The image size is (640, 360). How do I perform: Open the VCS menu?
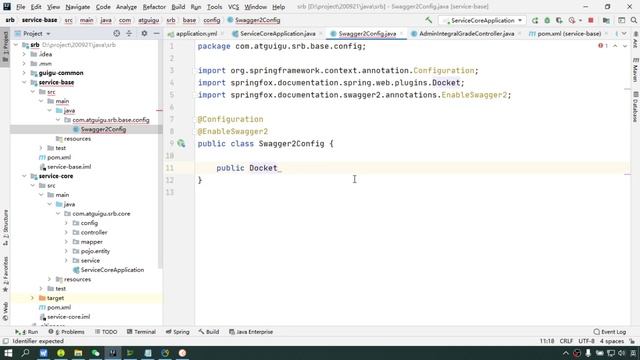[233, 7]
